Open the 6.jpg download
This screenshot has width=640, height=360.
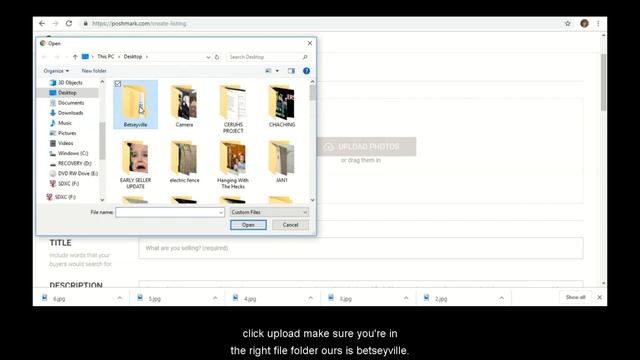pyautogui.click(x=59, y=299)
